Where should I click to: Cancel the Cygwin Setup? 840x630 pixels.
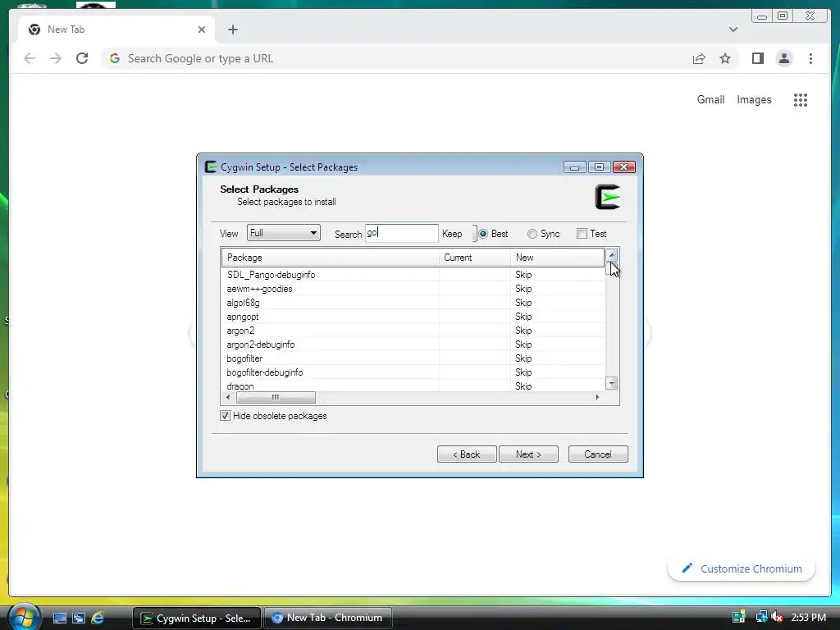click(x=598, y=454)
